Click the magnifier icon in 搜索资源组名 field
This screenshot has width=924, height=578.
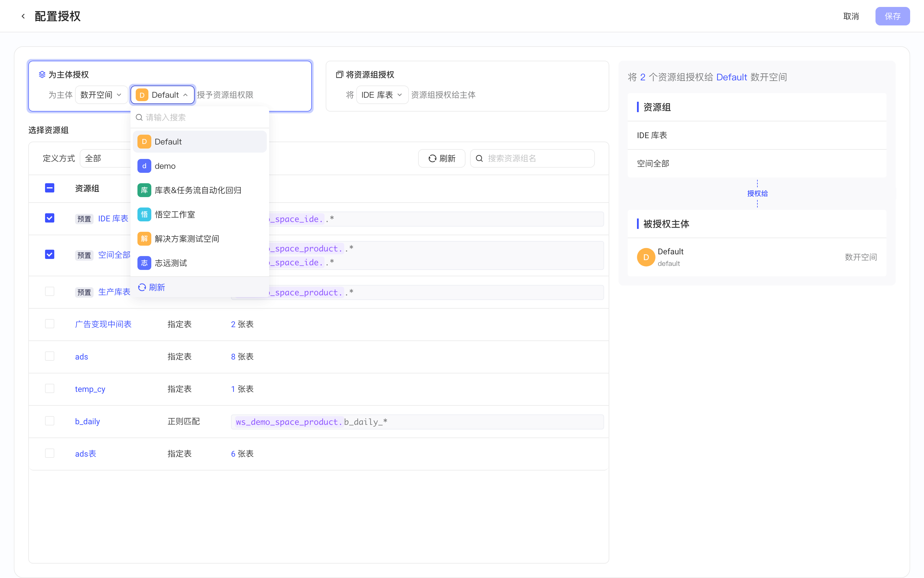pos(480,158)
